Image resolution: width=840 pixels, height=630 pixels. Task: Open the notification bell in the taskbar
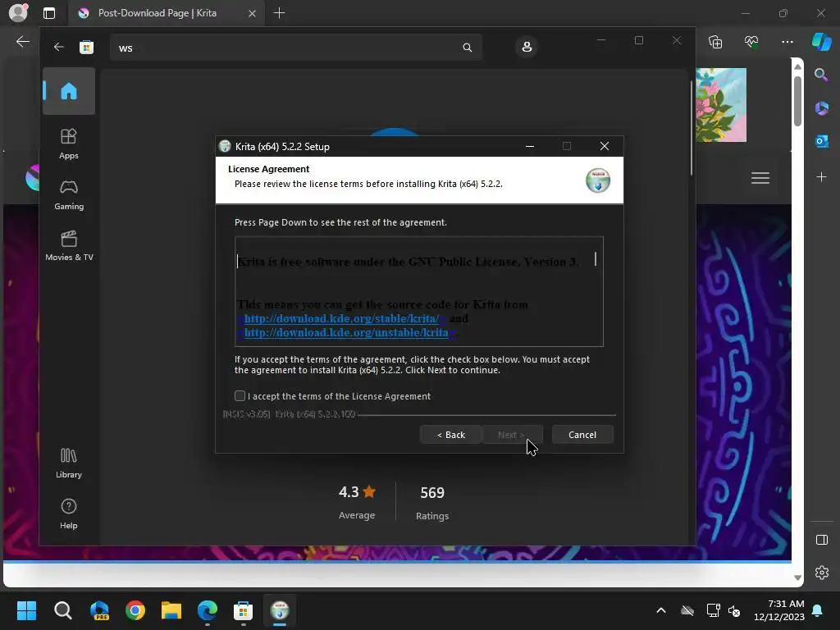[818, 610]
